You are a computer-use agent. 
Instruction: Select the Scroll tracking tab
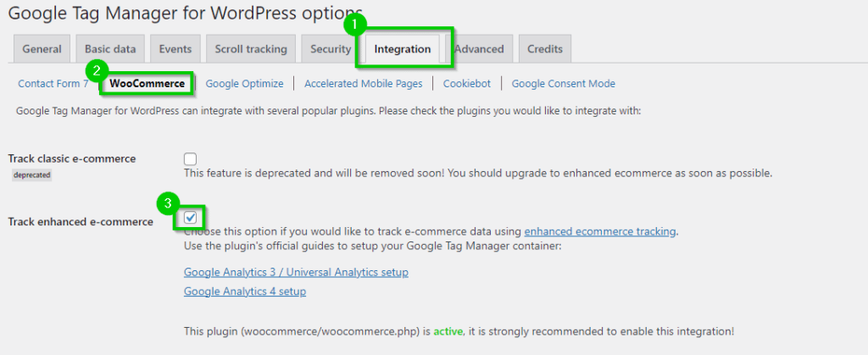point(251,48)
